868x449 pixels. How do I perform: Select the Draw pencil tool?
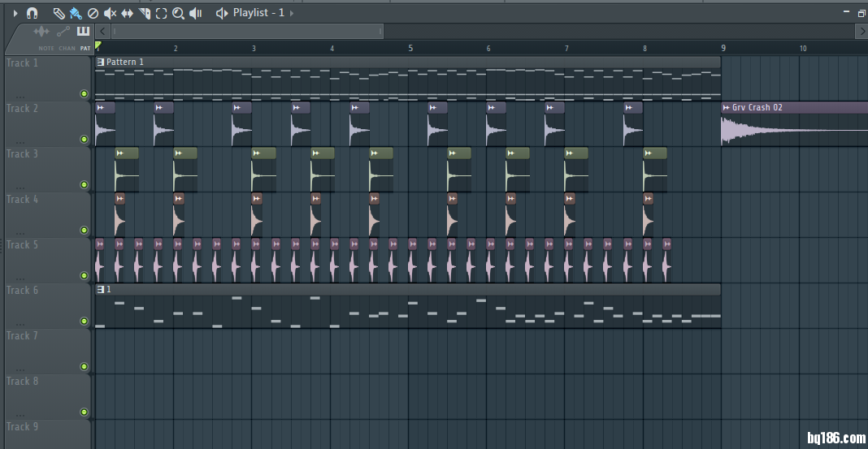(59, 13)
